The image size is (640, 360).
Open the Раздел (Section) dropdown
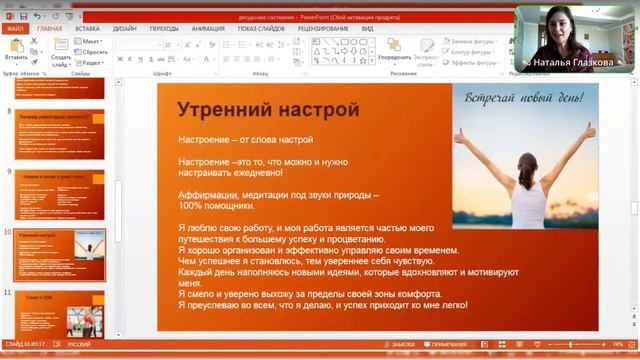pos(88,62)
